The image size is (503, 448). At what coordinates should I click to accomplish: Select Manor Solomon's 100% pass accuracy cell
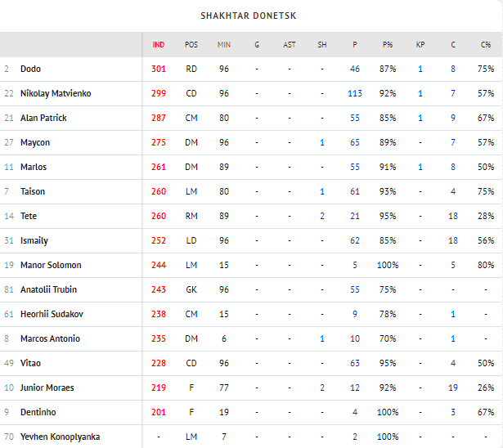tap(388, 265)
